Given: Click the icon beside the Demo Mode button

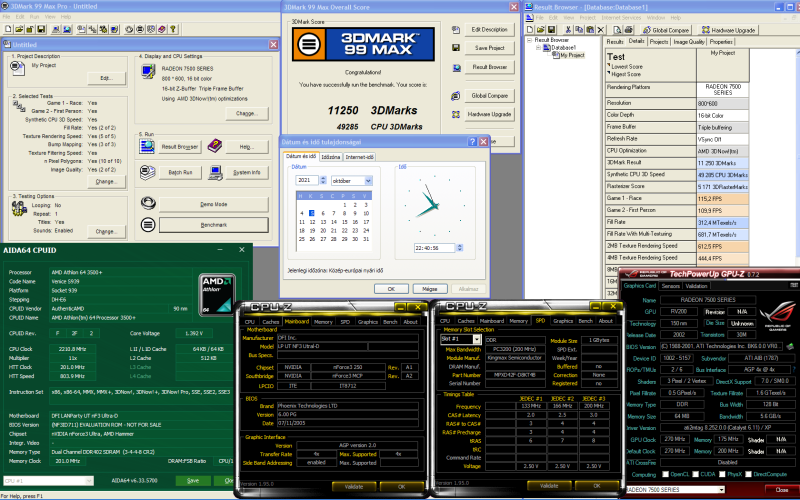Looking at the screenshot, I should (148, 204).
